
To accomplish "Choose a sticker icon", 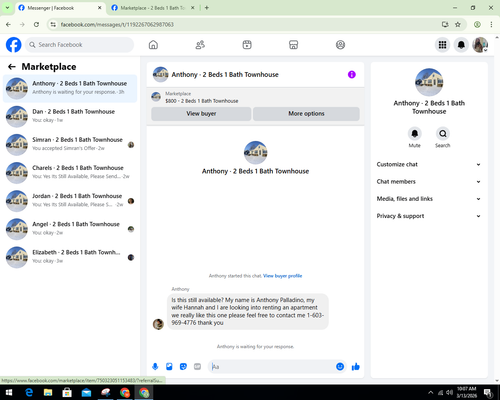I will click(x=183, y=367).
